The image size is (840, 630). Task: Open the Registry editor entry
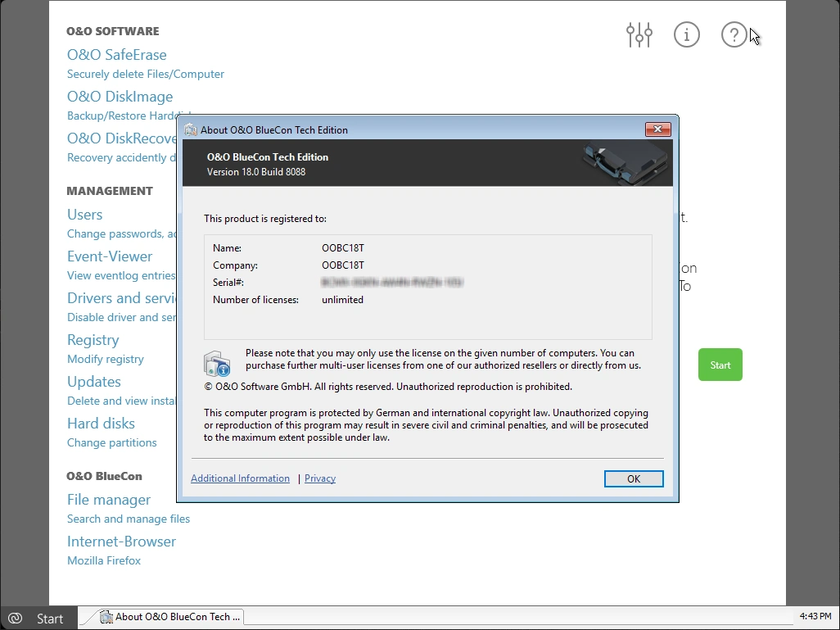pos(93,340)
